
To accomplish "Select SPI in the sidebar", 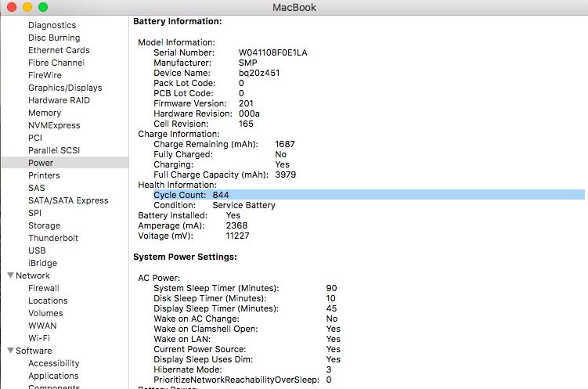I will 34,213.
